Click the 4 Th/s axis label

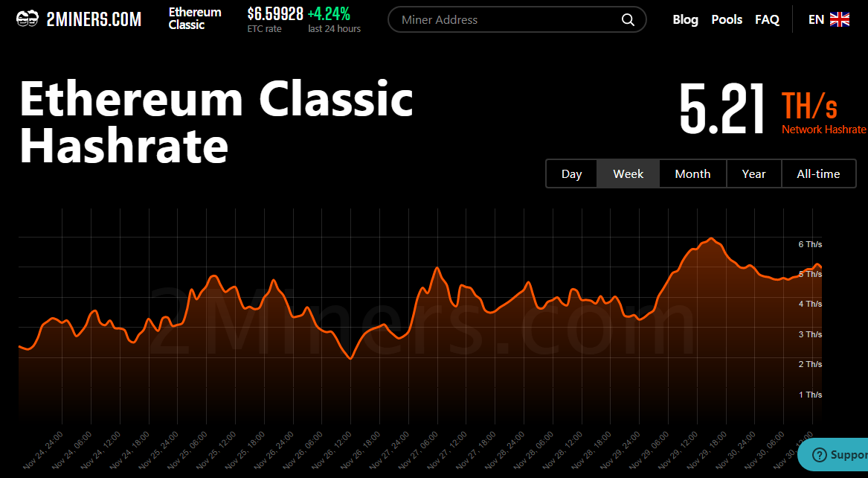(x=810, y=304)
